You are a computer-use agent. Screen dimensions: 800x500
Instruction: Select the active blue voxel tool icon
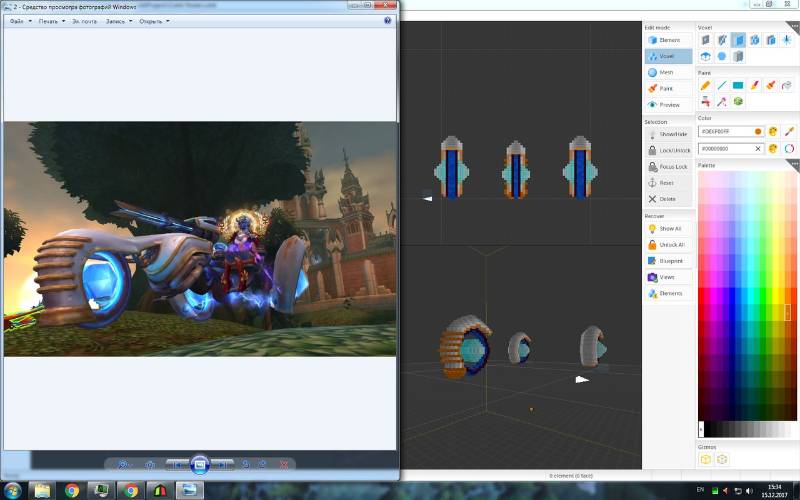[x=738, y=40]
